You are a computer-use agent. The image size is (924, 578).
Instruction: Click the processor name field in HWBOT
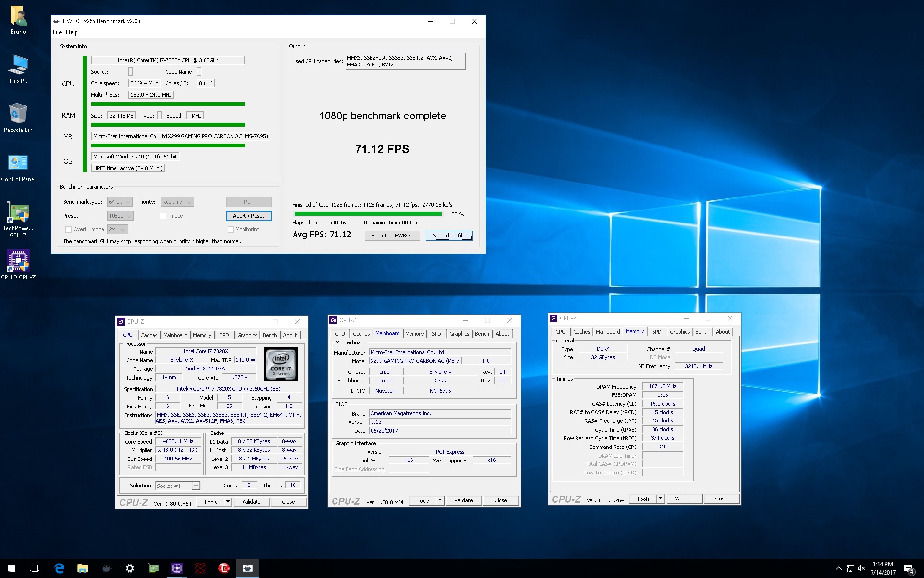click(x=168, y=60)
